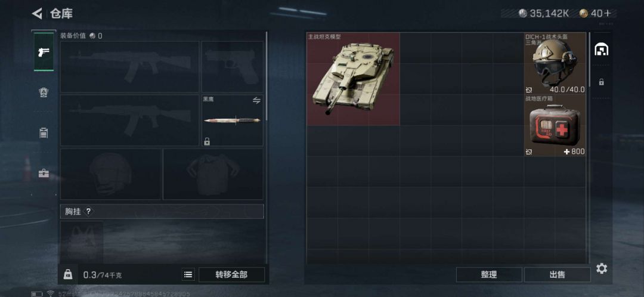
Task: Toggle the weight lock icon at bottom left
Action: (68, 274)
